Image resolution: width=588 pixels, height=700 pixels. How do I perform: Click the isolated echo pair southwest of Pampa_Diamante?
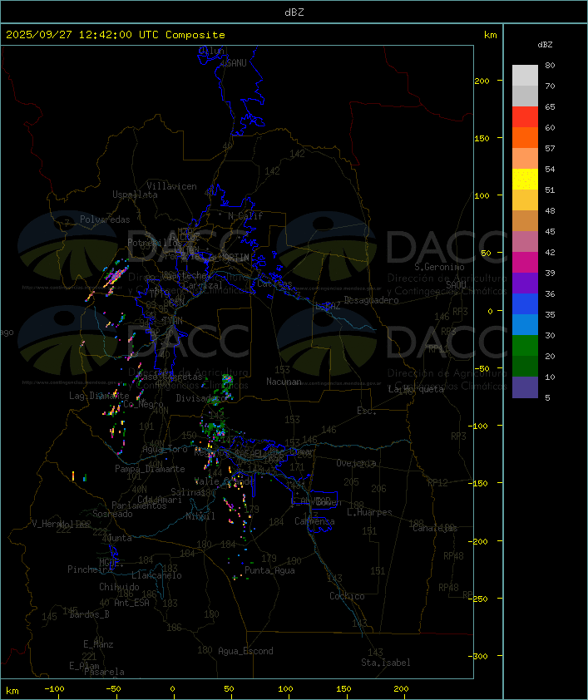click(79, 477)
